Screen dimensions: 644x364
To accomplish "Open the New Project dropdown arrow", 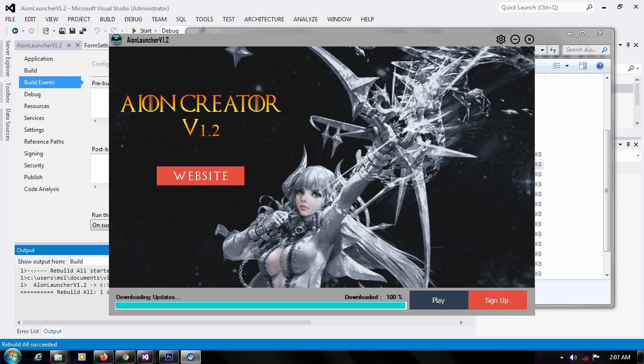I will (x=54, y=31).
